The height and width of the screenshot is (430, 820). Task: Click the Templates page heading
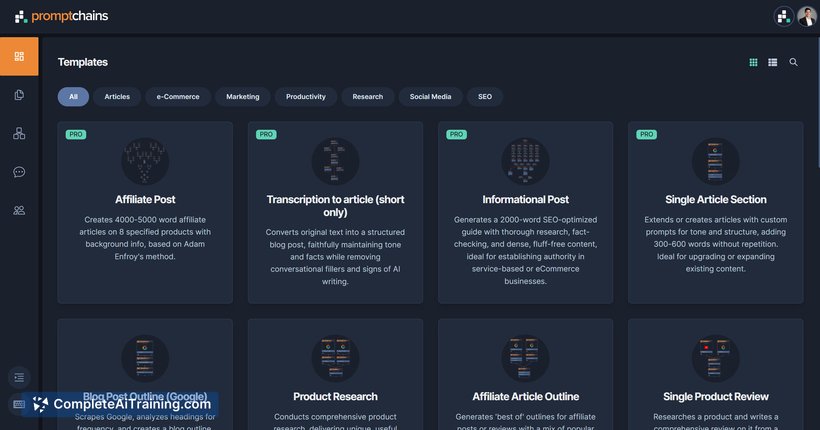pyautogui.click(x=83, y=62)
